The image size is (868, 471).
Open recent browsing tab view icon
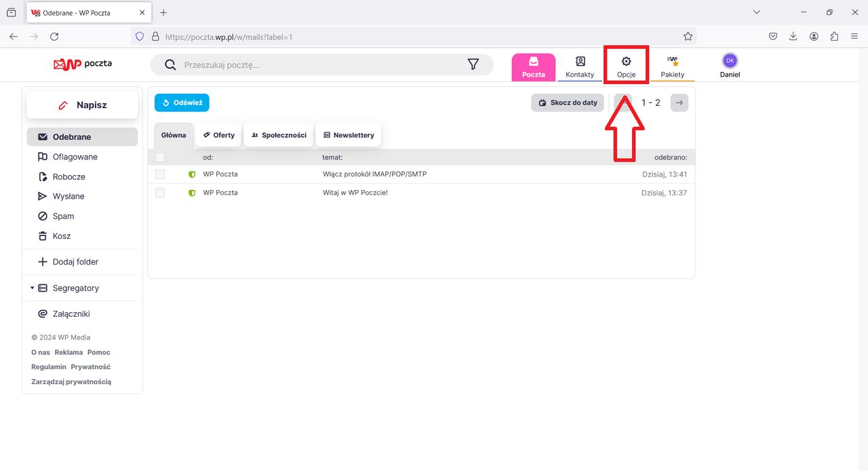(x=11, y=12)
